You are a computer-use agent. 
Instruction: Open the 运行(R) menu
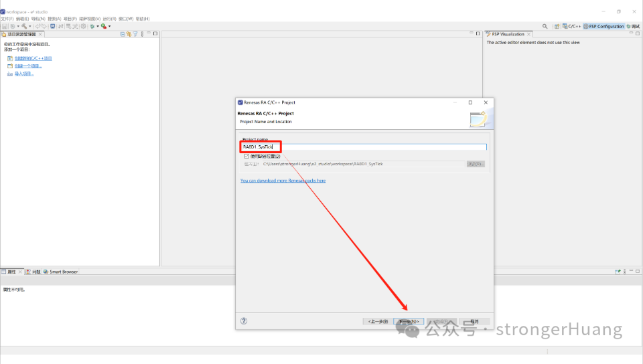click(x=109, y=19)
